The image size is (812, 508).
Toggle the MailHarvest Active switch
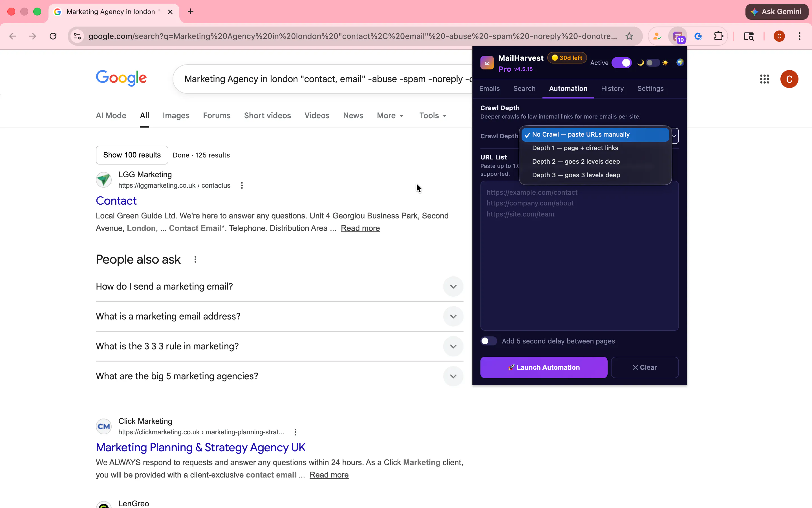point(621,63)
